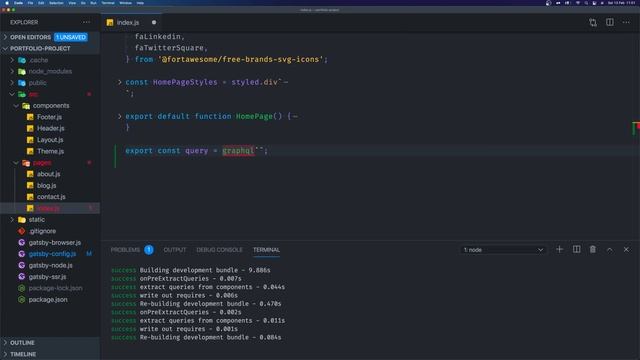
Task: Expand the Open Editors section
Action: 5,37
